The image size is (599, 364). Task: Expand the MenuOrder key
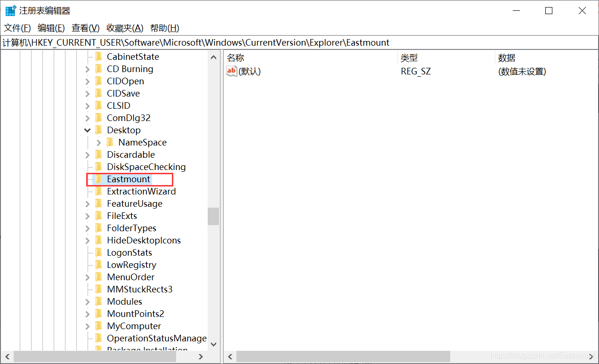coord(87,277)
